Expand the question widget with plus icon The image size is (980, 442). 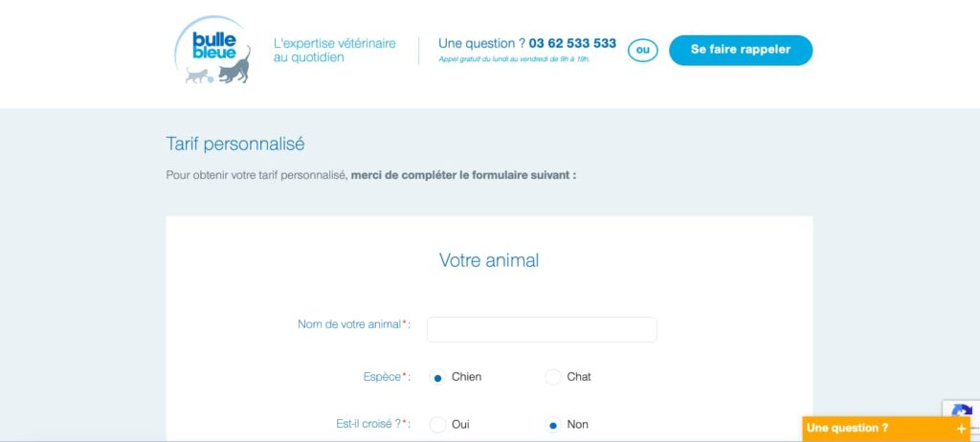point(961,429)
